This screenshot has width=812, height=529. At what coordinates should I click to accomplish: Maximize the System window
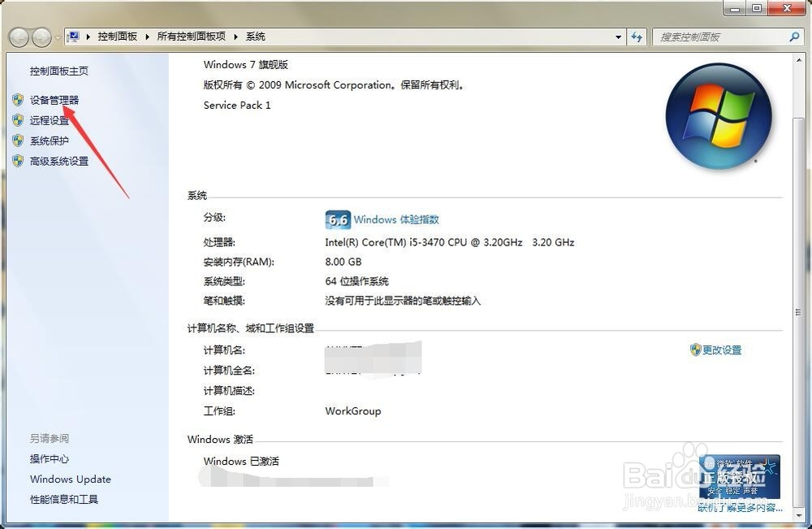click(758, 8)
